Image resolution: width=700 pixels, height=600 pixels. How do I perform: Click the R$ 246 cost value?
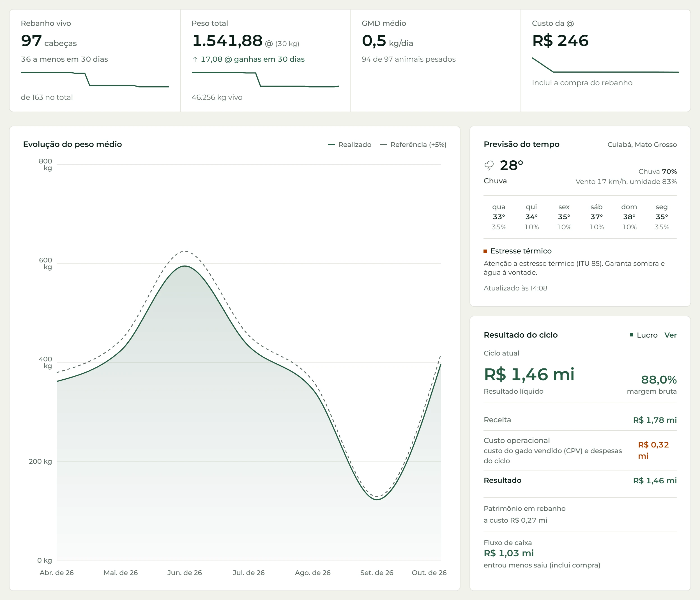560,41
